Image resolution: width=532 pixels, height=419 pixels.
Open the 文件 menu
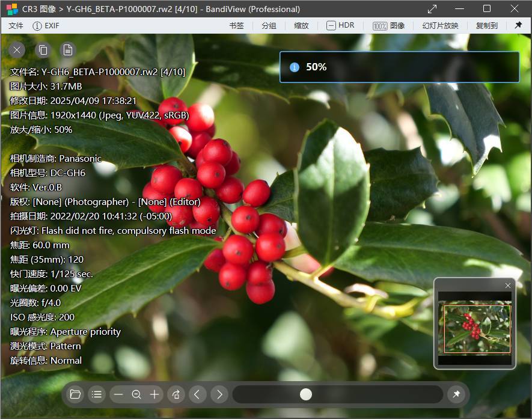pos(16,26)
